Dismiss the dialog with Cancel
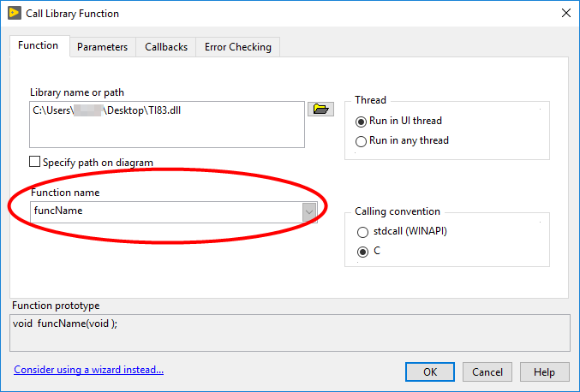The image size is (580, 392). (487, 371)
